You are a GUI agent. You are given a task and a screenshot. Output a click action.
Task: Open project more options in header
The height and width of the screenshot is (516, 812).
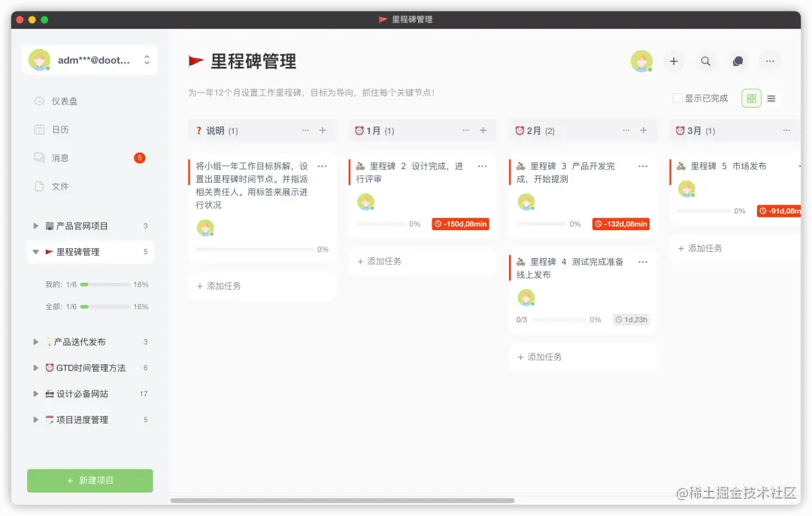click(x=770, y=61)
